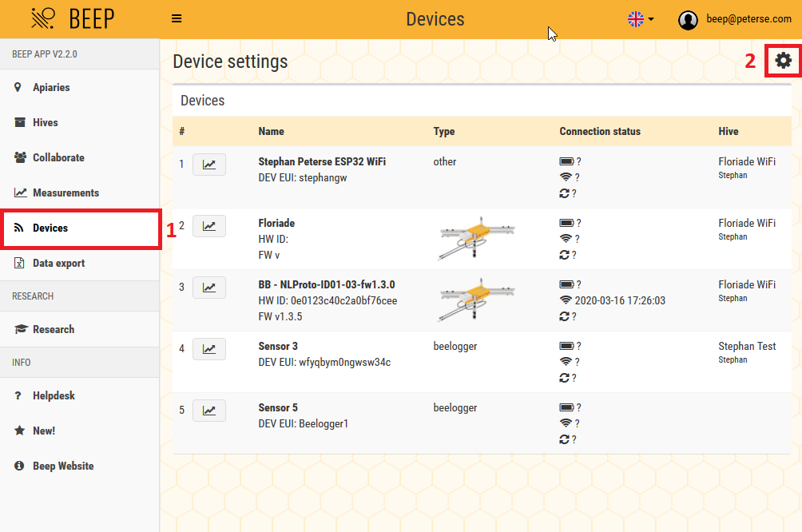Click 'BB - NLProto-ID01-03-fw1.3.0' device name
This screenshot has width=802, height=532.
[x=327, y=284]
